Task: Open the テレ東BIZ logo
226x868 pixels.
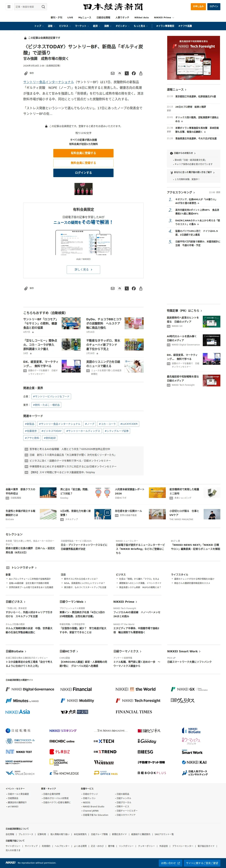Action: point(60,752)
